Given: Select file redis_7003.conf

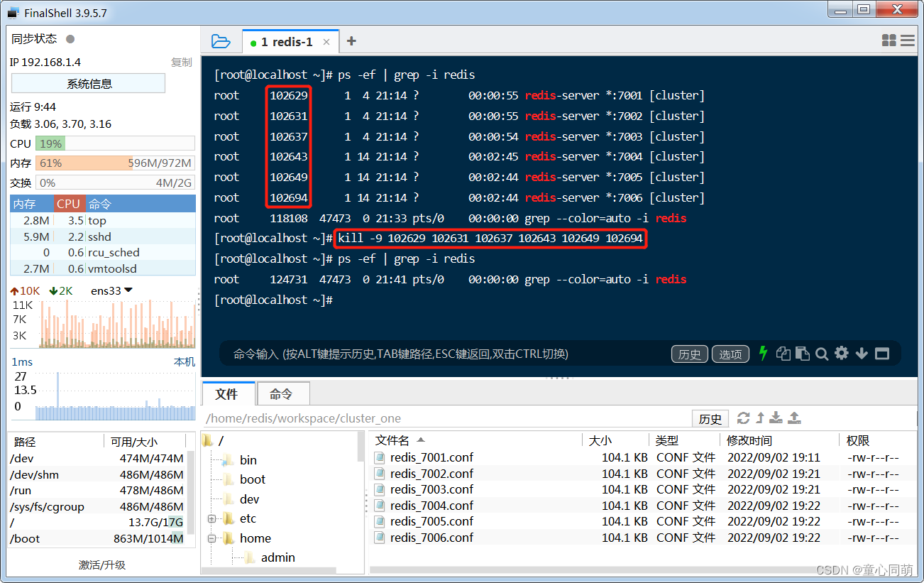Looking at the screenshot, I should [x=431, y=489].
